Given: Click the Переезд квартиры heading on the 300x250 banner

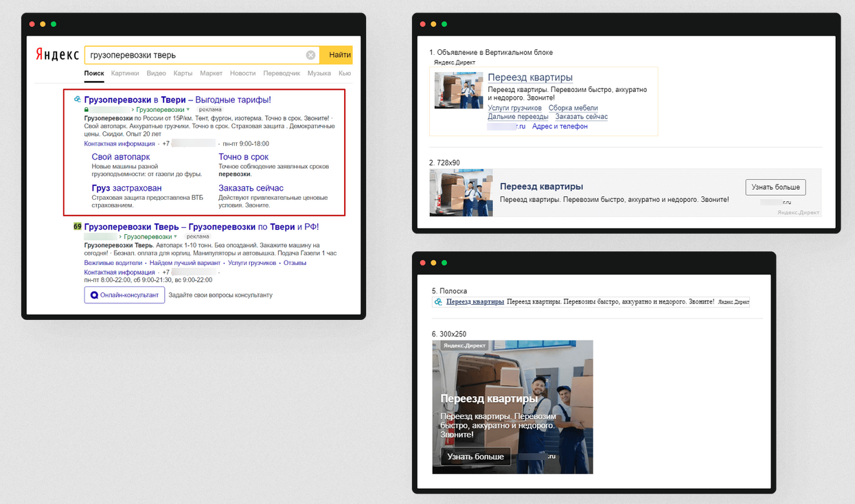Looking at the screenshot, I should tap(489, 399).
